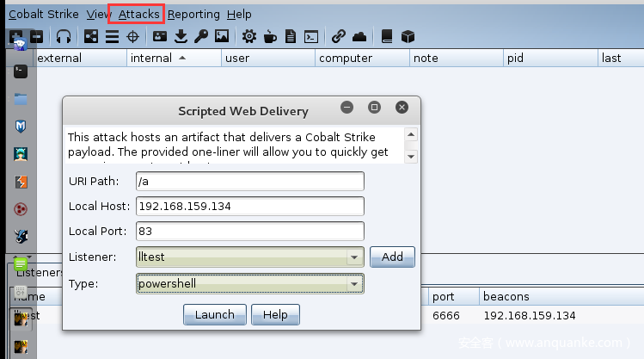Click the cloud manage web server icon

(x=359, y=37)
